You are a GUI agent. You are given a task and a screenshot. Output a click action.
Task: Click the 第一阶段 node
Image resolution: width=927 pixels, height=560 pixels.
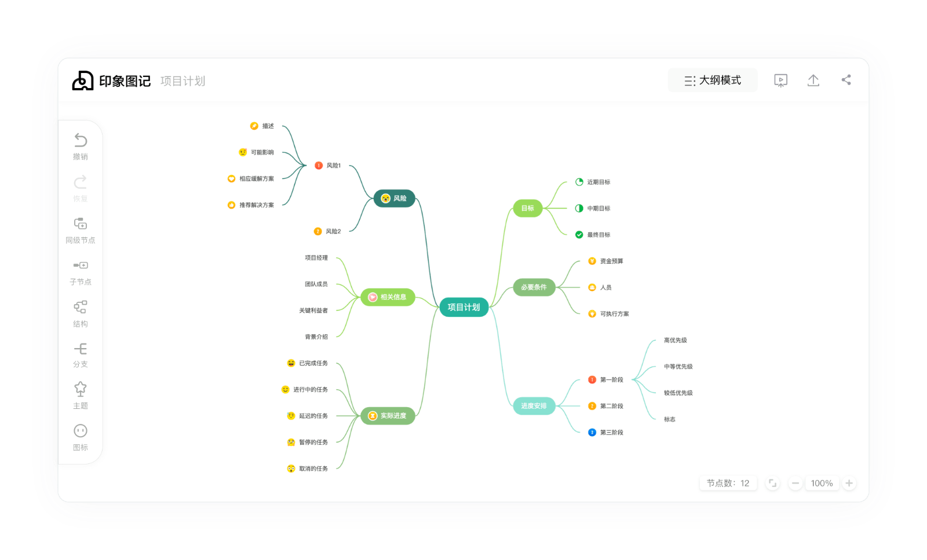(605, 380)
